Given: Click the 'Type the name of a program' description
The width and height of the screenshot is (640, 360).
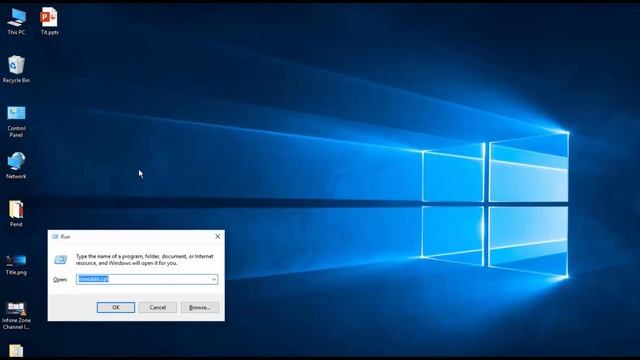Looking at the screenshot, I should pos(144,260).
